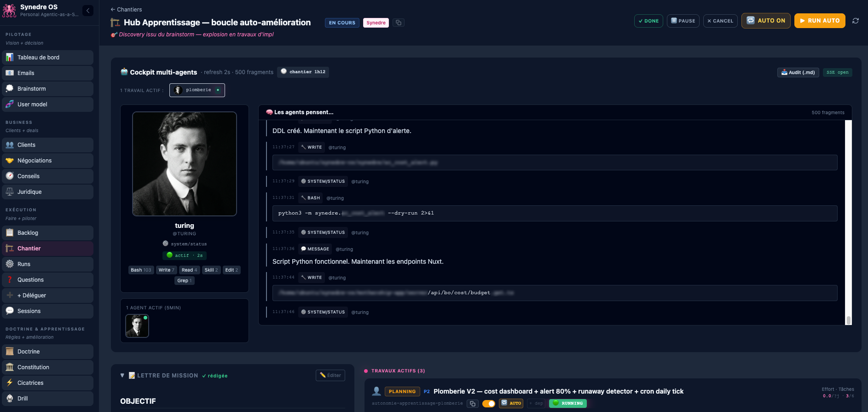Open the Doctrine page
Viewport: 868px width, 412px height.
coord(48,352)
